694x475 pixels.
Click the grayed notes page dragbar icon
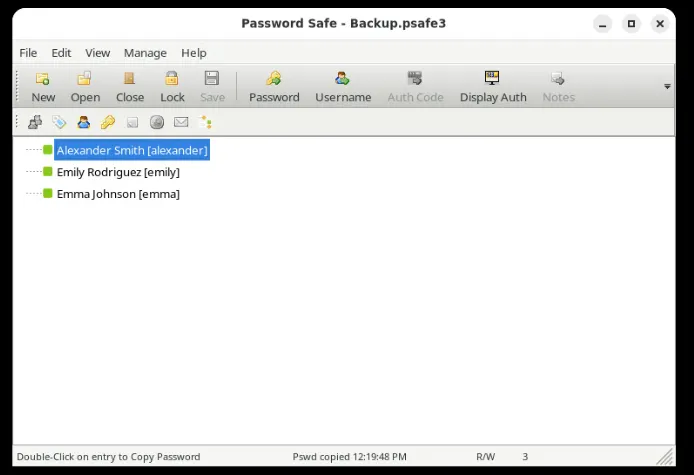pos(132,123)
